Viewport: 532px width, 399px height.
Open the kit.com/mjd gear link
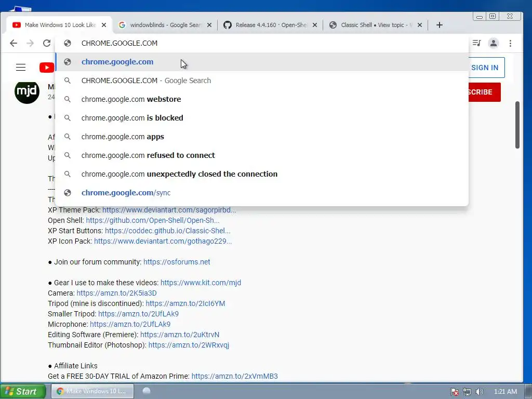click(x=201, y=283)
